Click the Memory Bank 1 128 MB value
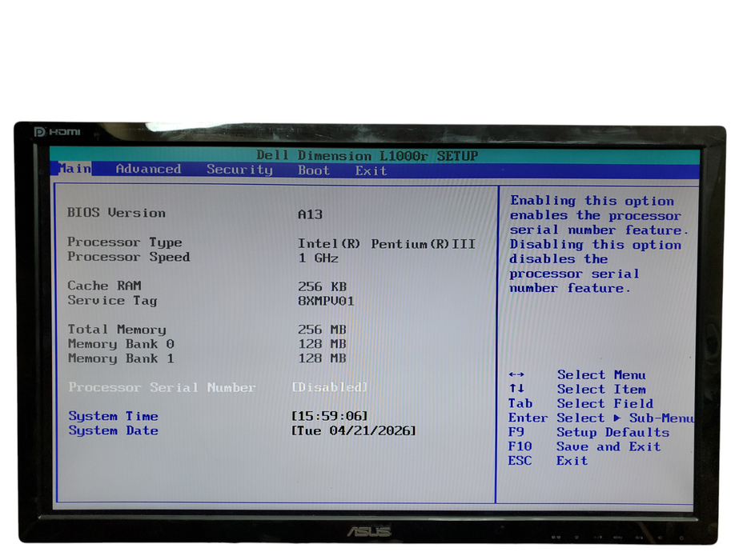 (x=322, y=358)
